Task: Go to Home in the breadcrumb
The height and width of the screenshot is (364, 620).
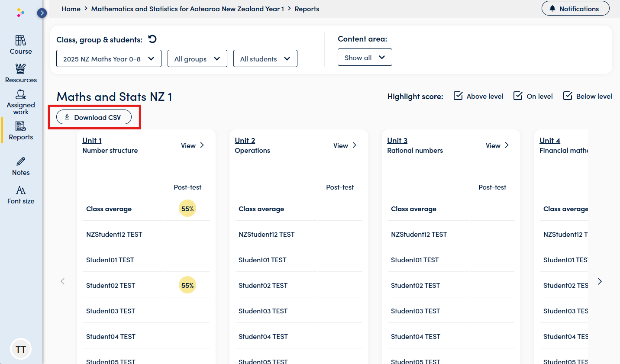Action: 71,9
